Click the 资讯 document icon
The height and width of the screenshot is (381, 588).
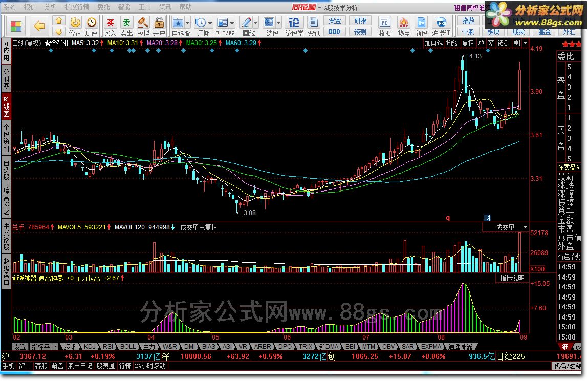[314, 23]
